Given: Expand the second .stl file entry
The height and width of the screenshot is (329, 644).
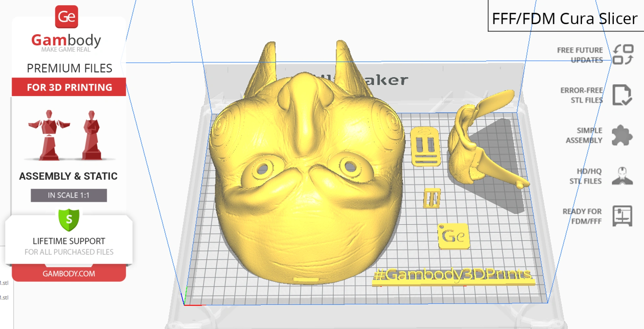Looking at the screenshot, I should 5,298.
